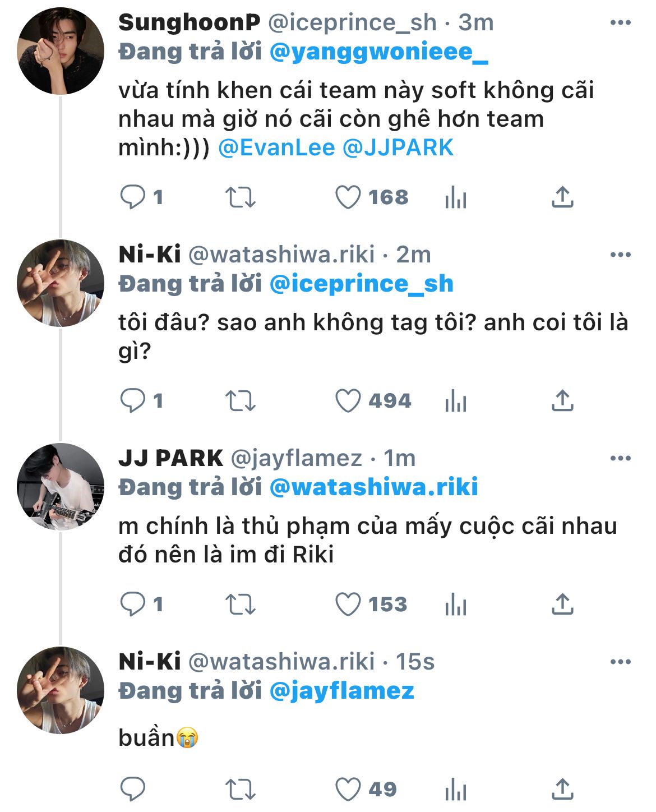Share Ni-Ki's 494-like tweet
Screen dimensions: 656x812
[562, 401]
